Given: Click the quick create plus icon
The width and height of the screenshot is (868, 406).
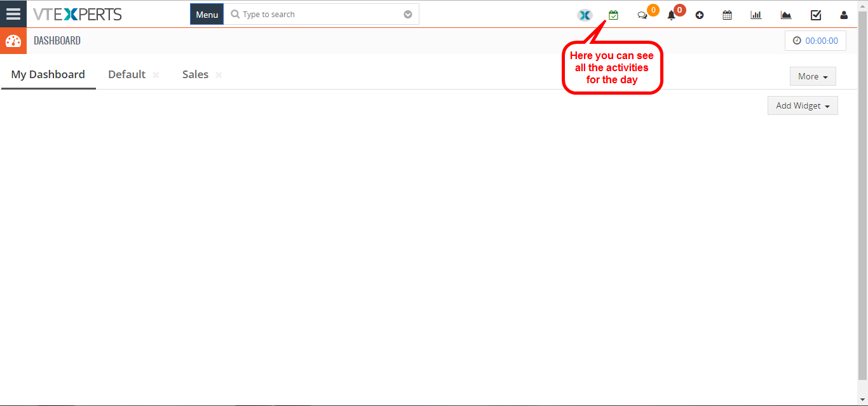Looking at the screenshot, I should tap(700, 15).
